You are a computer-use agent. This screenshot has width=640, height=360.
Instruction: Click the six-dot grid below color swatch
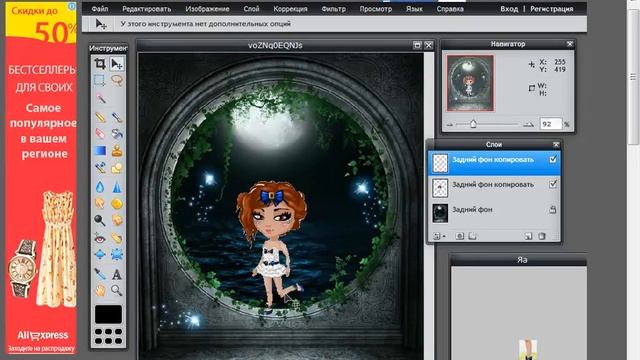click(x=108, y=336)
